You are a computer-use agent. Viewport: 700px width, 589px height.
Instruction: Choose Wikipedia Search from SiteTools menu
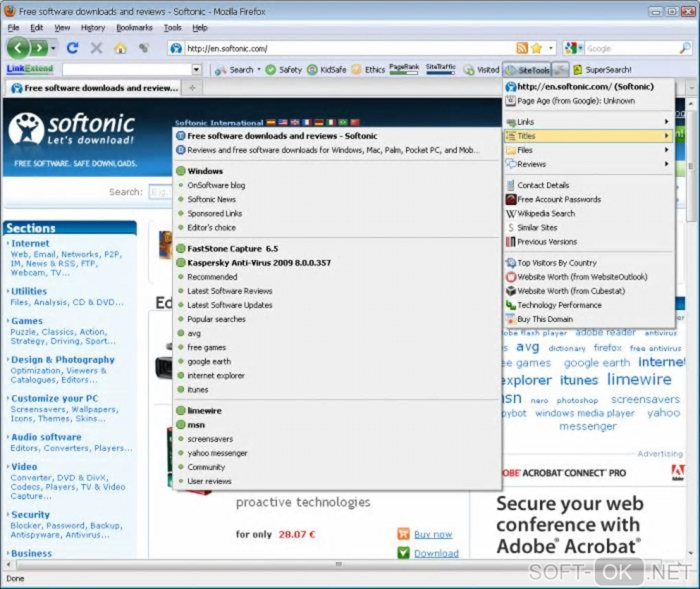[588, 213]
